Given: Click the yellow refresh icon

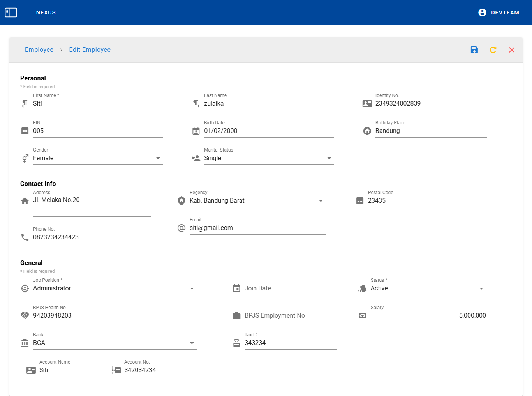Looking at the screenshot, I should (493, 50).
